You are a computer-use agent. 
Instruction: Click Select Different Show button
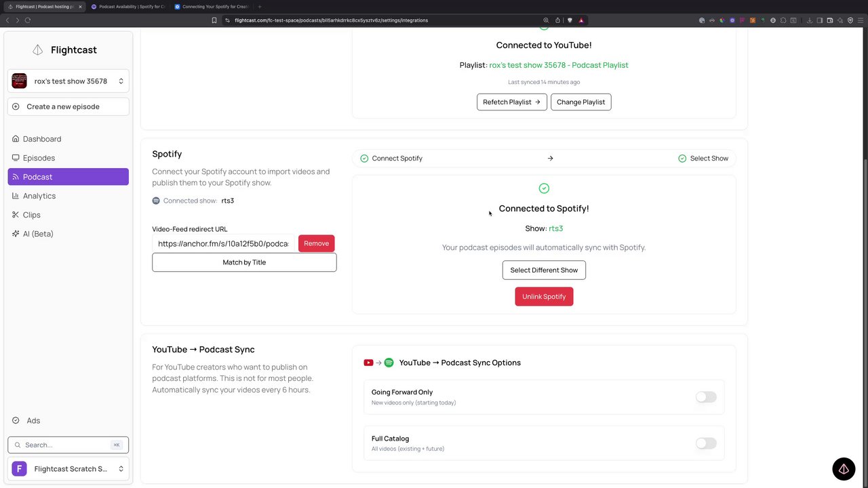544,270
